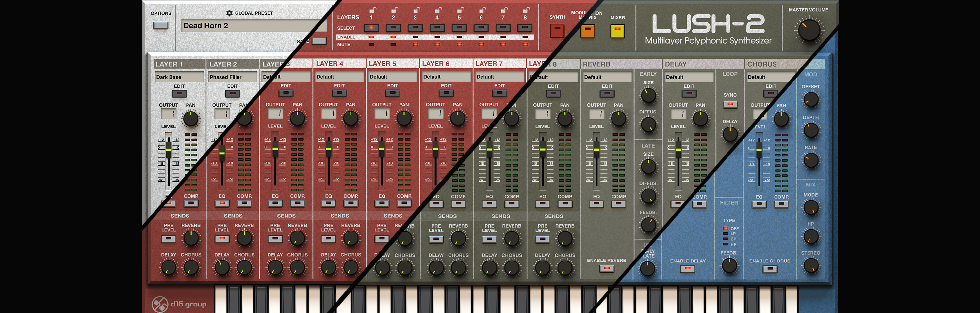Screen dimensions: 980x313
Task: Switch to the Synth view
Action: [x=557, y=31]
